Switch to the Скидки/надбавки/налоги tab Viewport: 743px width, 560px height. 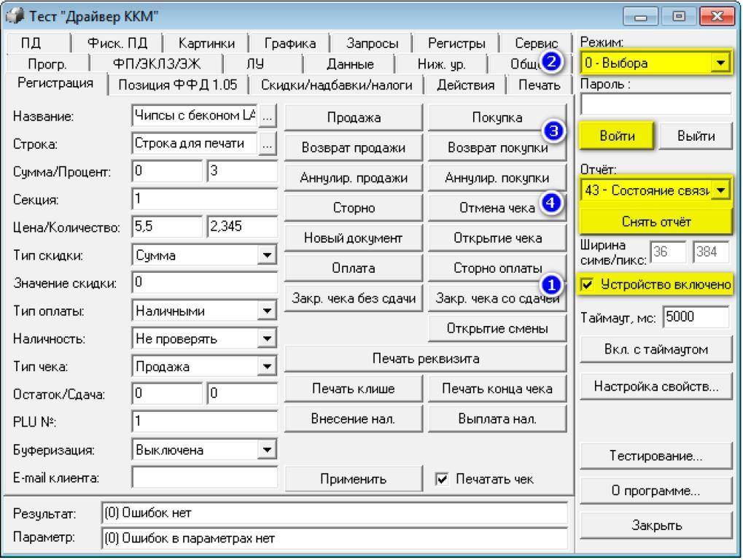pos(336,85)
